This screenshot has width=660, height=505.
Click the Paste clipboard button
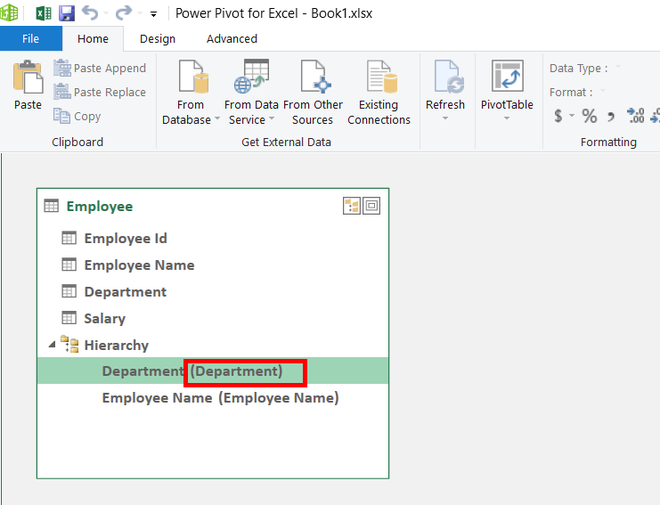pos(28,85)
